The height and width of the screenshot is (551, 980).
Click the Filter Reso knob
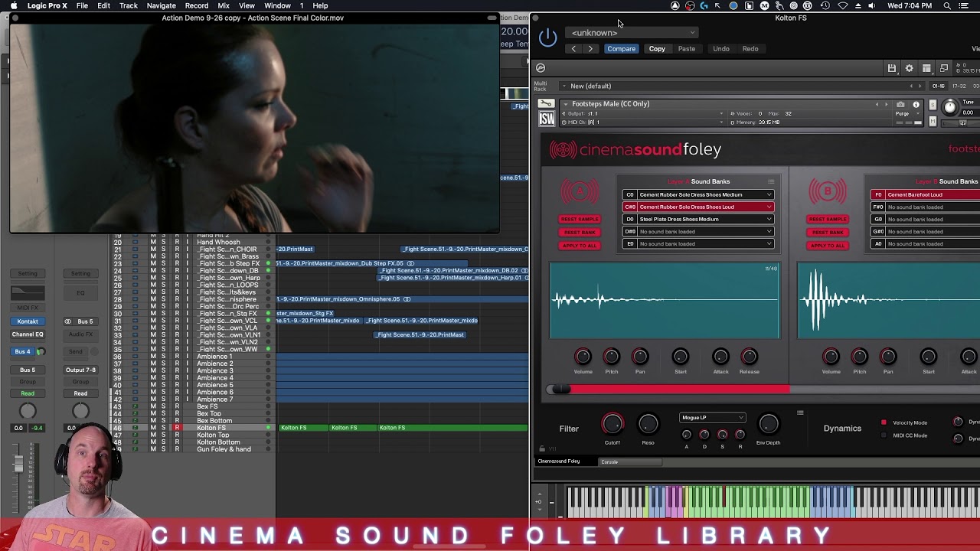648,424
